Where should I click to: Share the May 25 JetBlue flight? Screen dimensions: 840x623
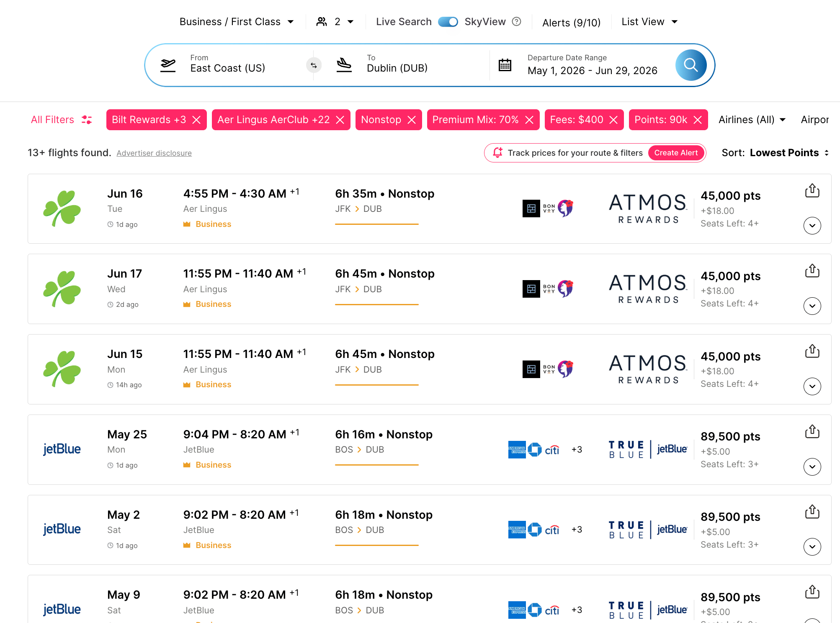(x=812, y=431)
